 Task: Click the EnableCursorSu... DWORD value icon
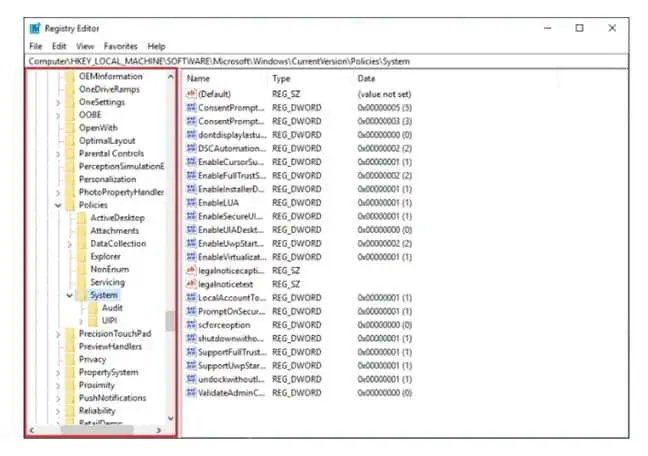click(191, 162)
